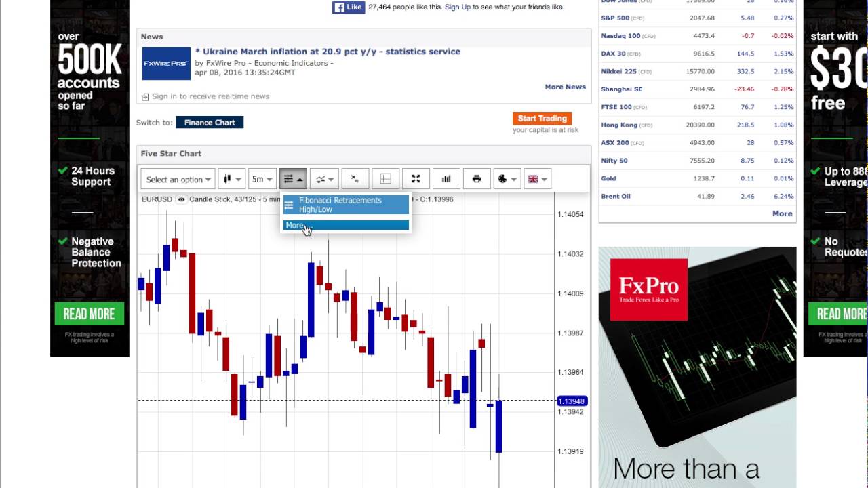Collapse the Fibonacci drawing tools dropdown
Image resolution: width=868 pixels, height=488 pixels.
click(293, 179)
